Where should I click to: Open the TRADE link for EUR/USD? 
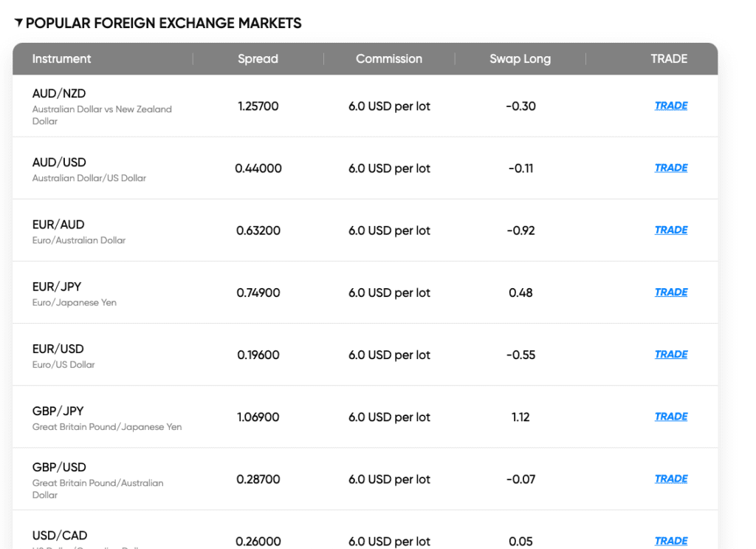coord(670,355)
